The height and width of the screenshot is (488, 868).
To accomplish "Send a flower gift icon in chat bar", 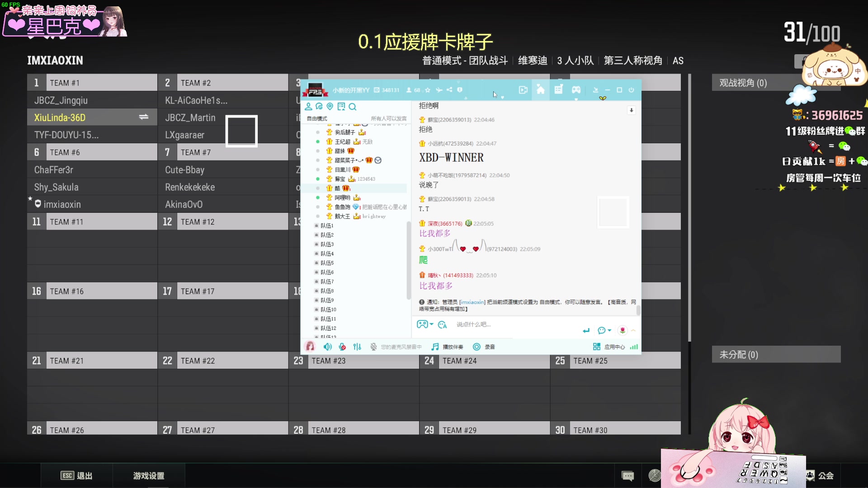I will coord(623,330).
